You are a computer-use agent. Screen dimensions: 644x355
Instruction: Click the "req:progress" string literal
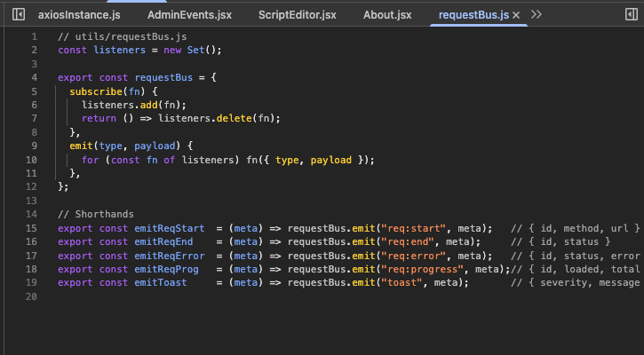click(423, 269)
